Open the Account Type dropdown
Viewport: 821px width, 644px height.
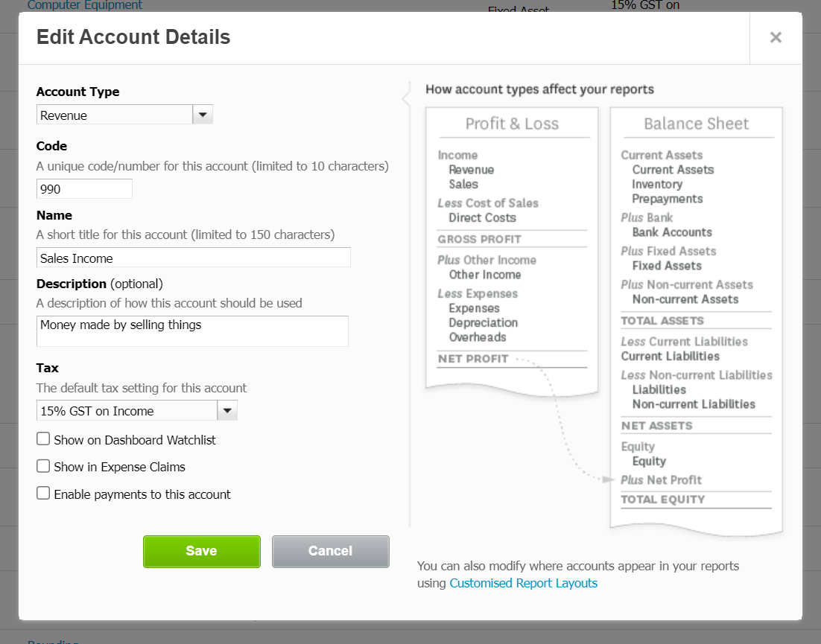coord(202,115)
